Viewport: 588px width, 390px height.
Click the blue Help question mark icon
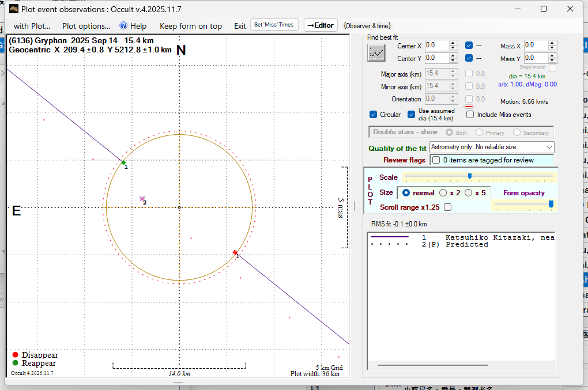pos(123,25)
